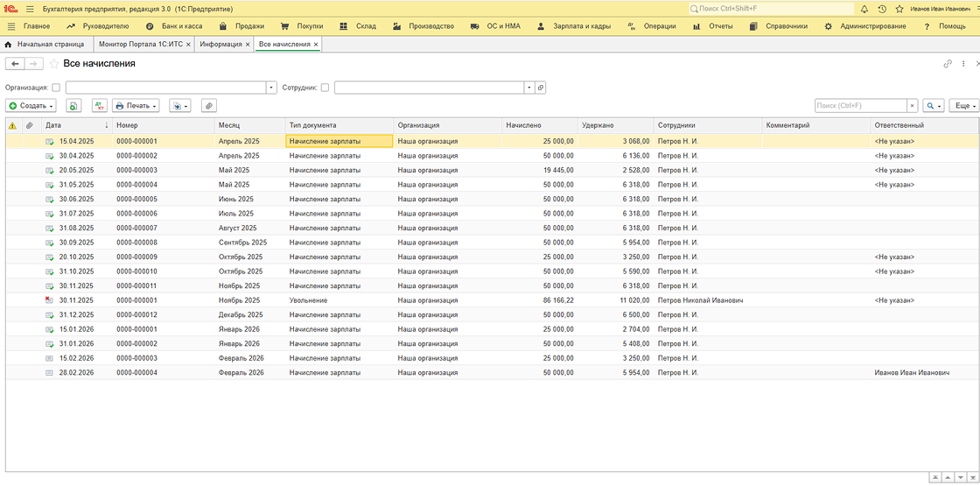Open favorites star in top bar
Viewport: 980px width, 486px height.
pyautogui.click(x=898, y=9)
